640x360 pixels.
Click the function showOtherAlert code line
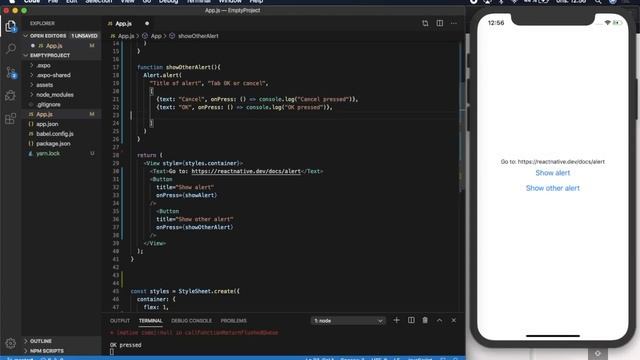point(179,67)
